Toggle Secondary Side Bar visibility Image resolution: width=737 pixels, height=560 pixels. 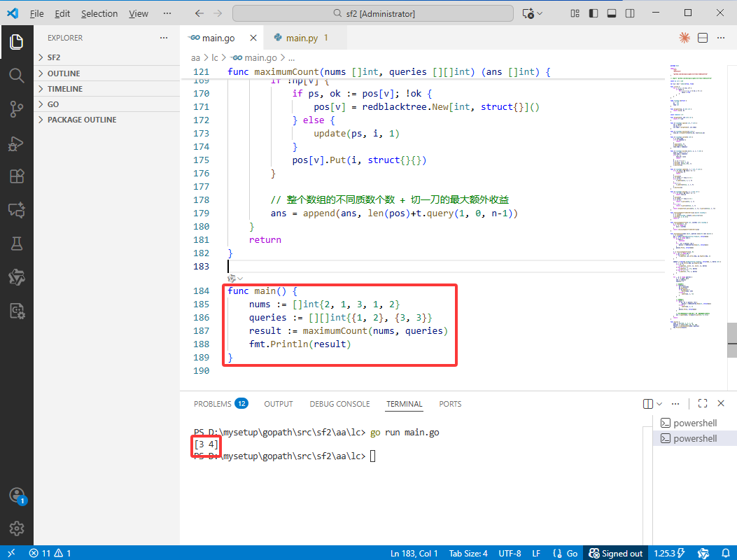point(630,13)
